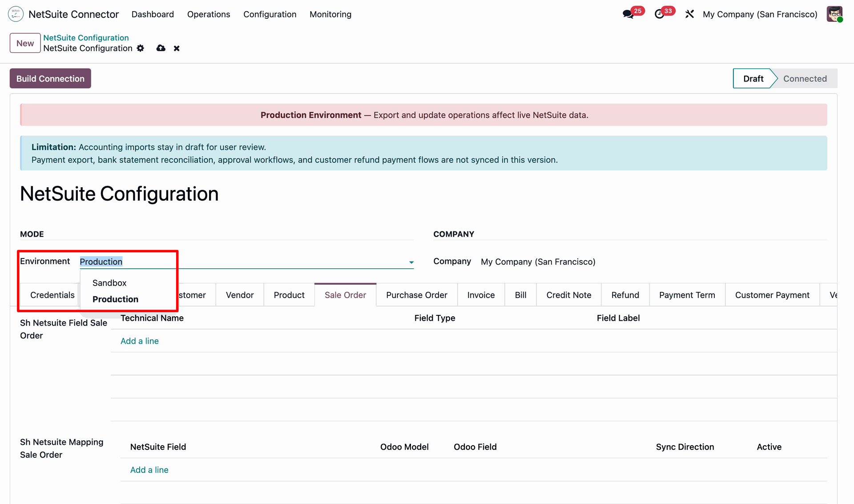854x504 pixels.
Task: Switch to the Credentials tab
Action: pyautogui.click(x=52, y=295)
